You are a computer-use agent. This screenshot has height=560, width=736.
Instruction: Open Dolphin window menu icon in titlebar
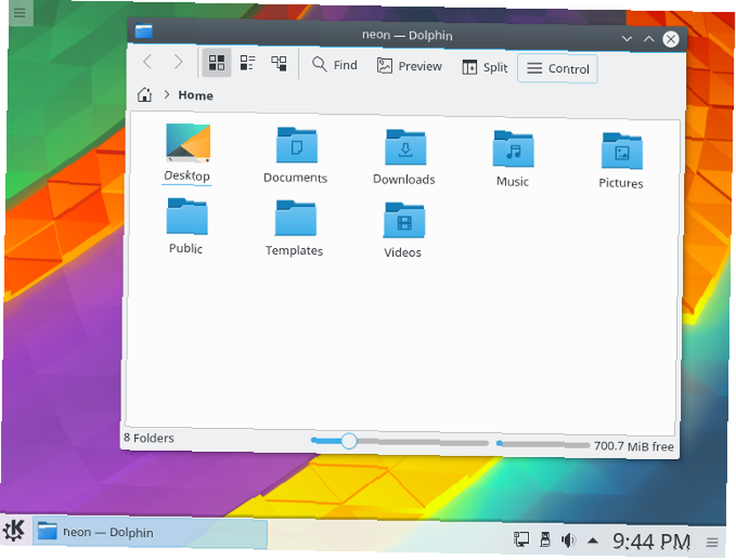144,32
